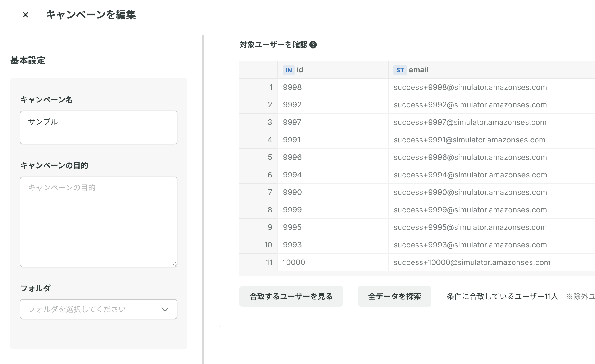Close the campaign editor with X icon

(x=26, y=15)
